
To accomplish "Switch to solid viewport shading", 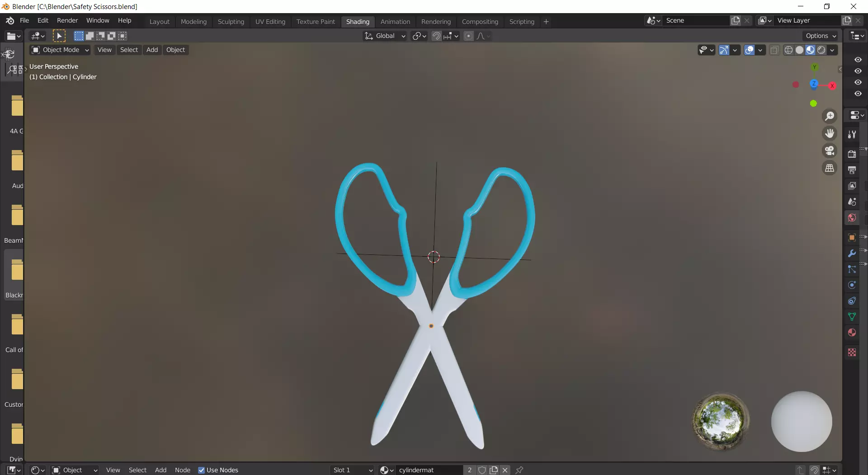I will [800, 50].
